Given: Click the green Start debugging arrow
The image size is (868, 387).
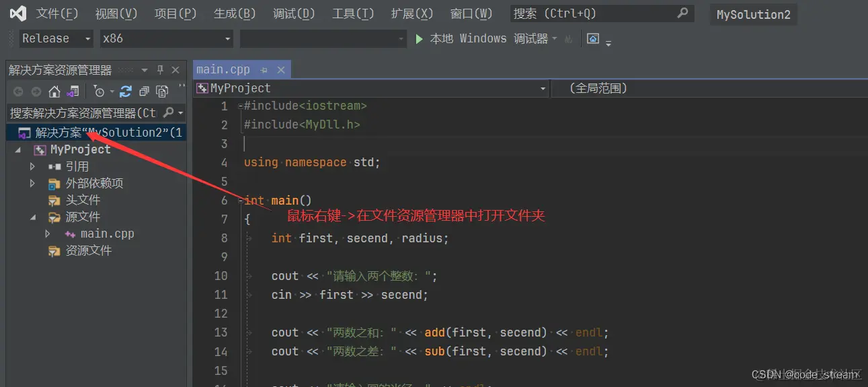Looking at the screenshot, I should [419, 39].
